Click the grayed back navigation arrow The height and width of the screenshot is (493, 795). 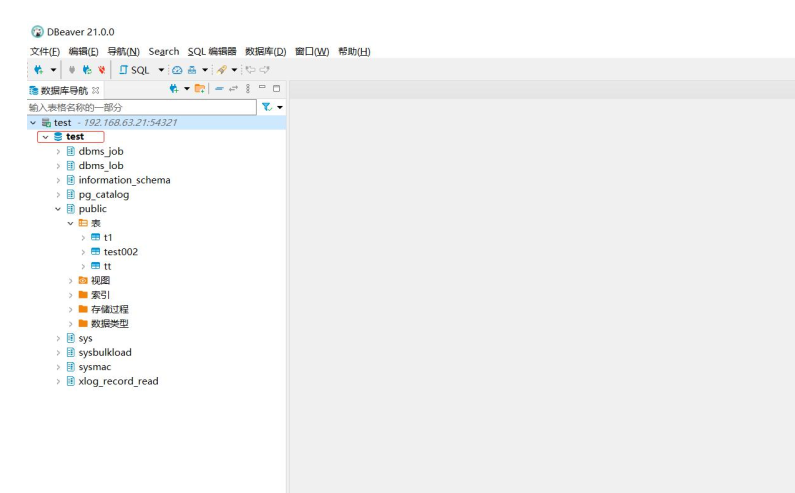250,70
